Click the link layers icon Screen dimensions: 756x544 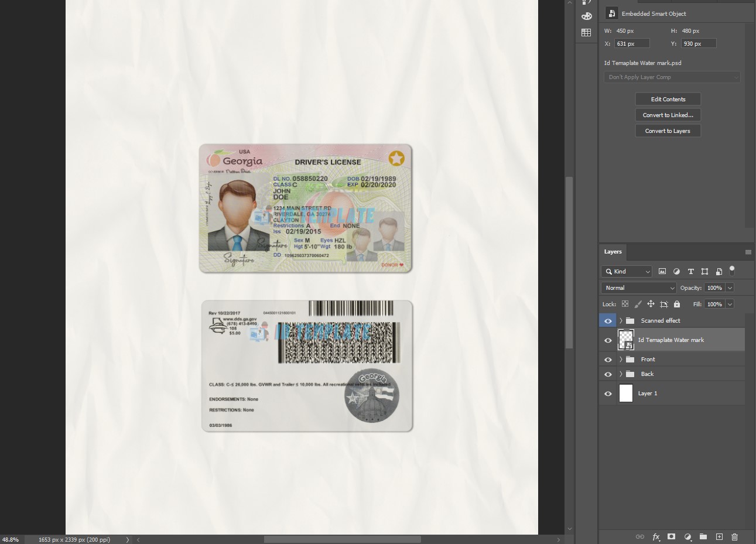pos(640,536)
